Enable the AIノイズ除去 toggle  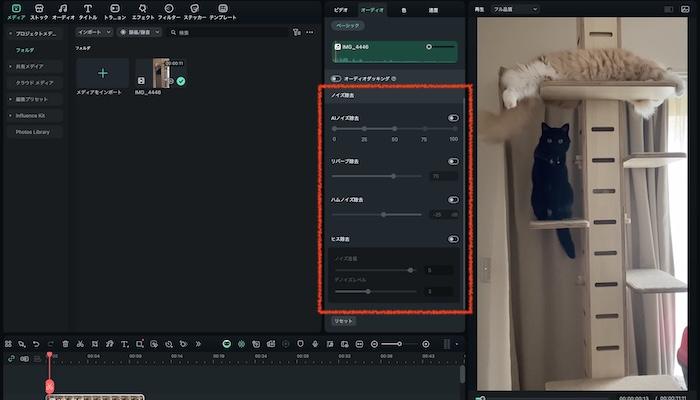coord(453,118)
